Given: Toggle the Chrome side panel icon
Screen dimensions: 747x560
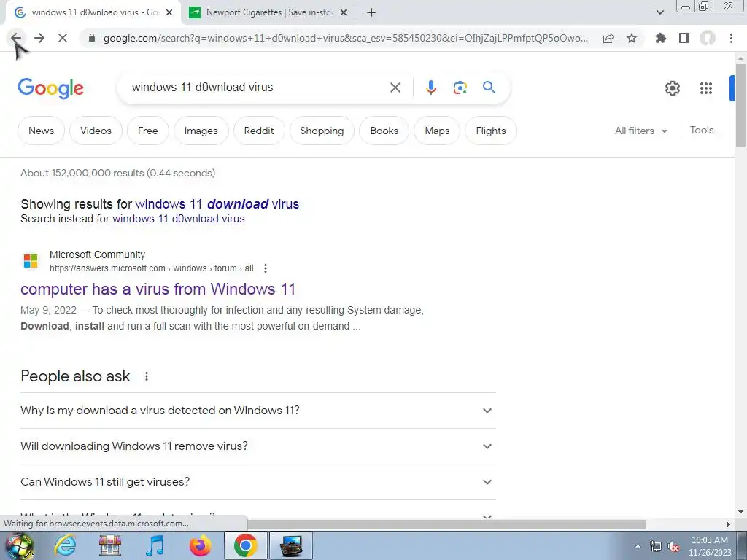Looking at the screenshot, I should 684,38.
